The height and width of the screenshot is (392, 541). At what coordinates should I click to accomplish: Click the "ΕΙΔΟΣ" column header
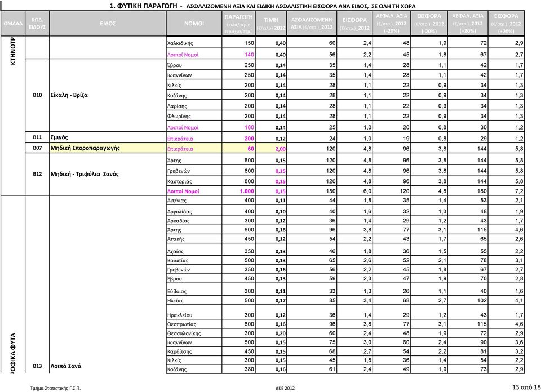108,24
